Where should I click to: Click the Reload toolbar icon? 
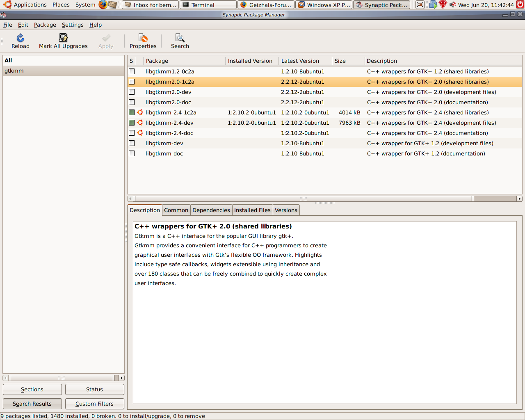pyautogui.click(x=20, y=38)
